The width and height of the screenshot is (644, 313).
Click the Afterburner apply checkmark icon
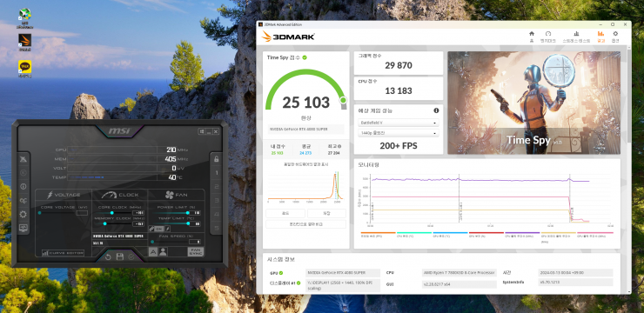pyautogui.click(x=131, y=256)
